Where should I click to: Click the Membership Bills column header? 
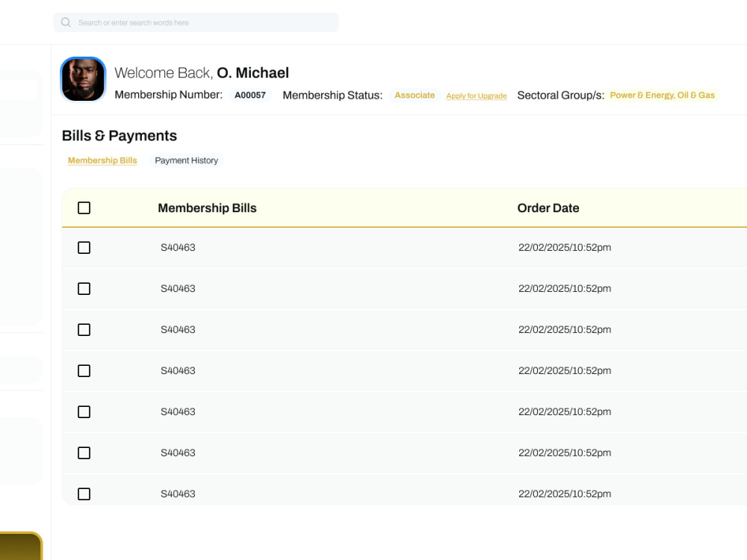pyautogui.click(x=207, y=208)
